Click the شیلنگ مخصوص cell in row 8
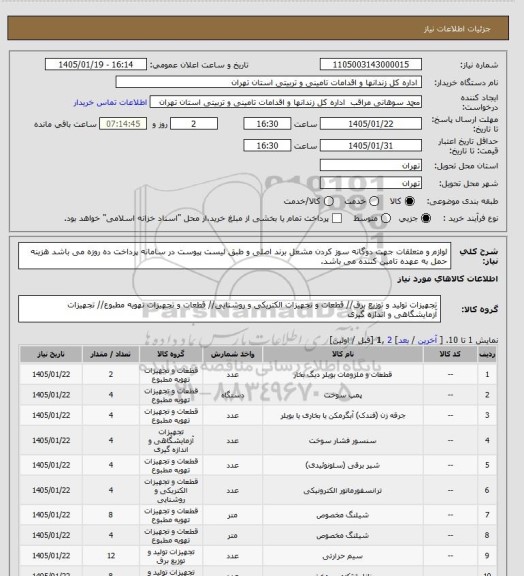Screen dimensions: 524x576 pyautogui.click(x=343, y=536)
